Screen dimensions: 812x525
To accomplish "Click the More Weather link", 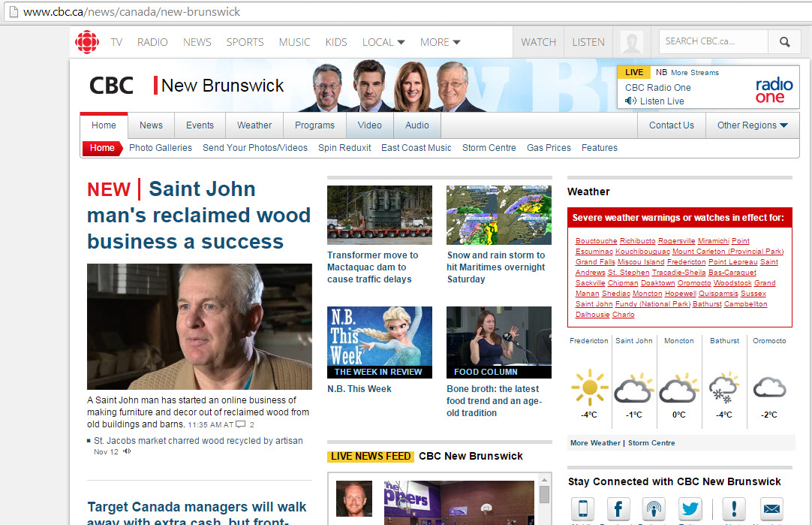I will (x=595, y=443).
